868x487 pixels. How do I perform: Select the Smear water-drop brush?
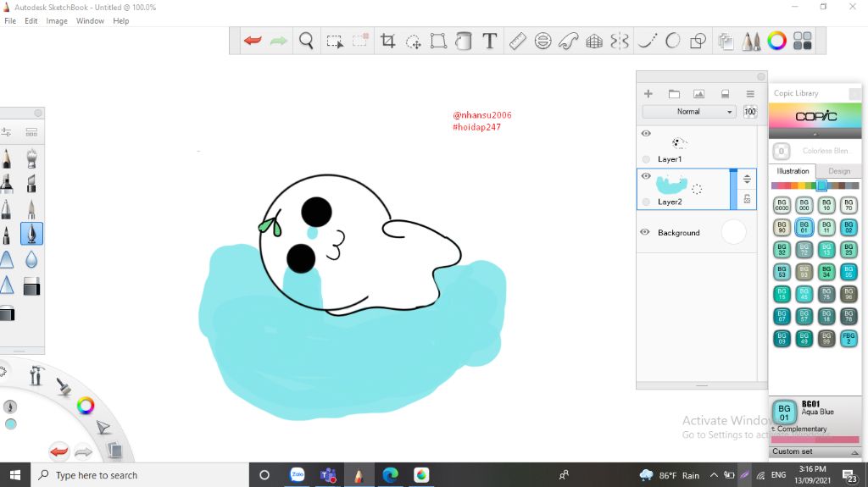tap(31, 259)
